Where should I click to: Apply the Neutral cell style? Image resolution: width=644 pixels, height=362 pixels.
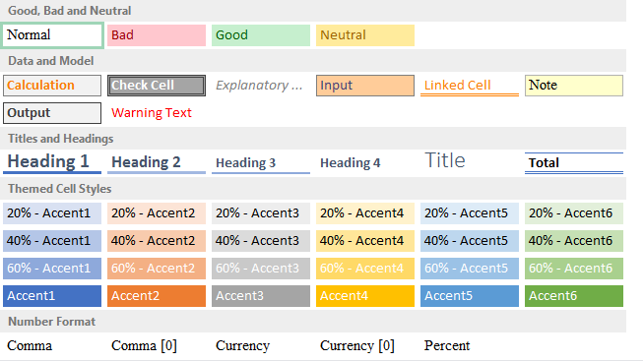point(365,35)
